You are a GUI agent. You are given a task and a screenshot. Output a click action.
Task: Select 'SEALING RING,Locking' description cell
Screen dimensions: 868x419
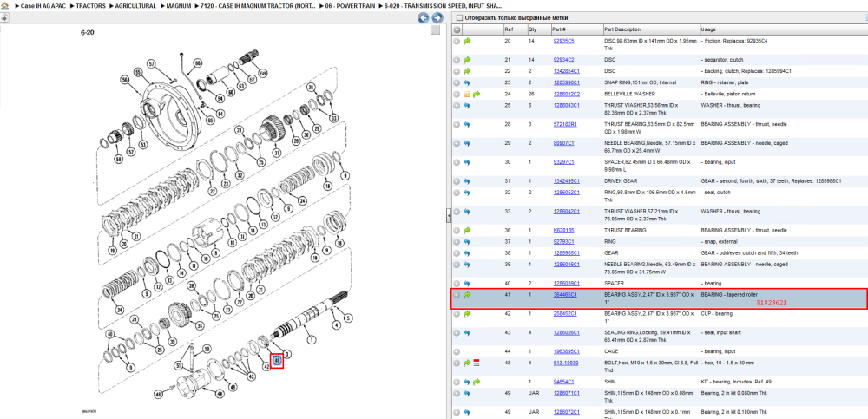pos(650,336)
